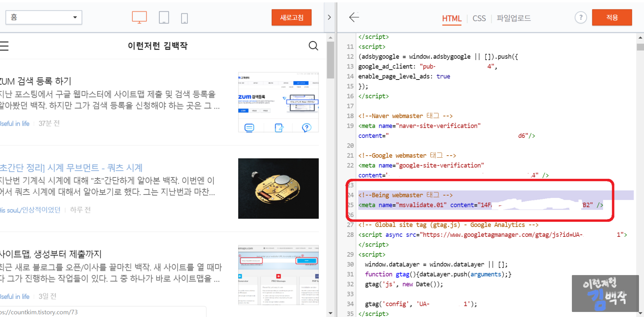Image resolution: width=644 pixels, height=317 pixels.
Task: Switch to the 파일업로드 tab
Action: (514, 18)
